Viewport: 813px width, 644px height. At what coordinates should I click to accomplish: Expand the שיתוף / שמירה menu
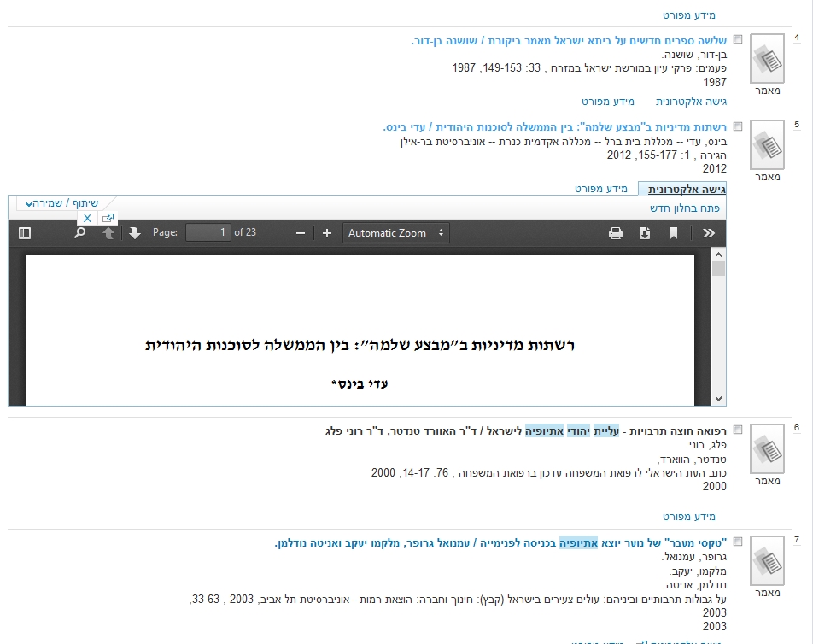61,203
